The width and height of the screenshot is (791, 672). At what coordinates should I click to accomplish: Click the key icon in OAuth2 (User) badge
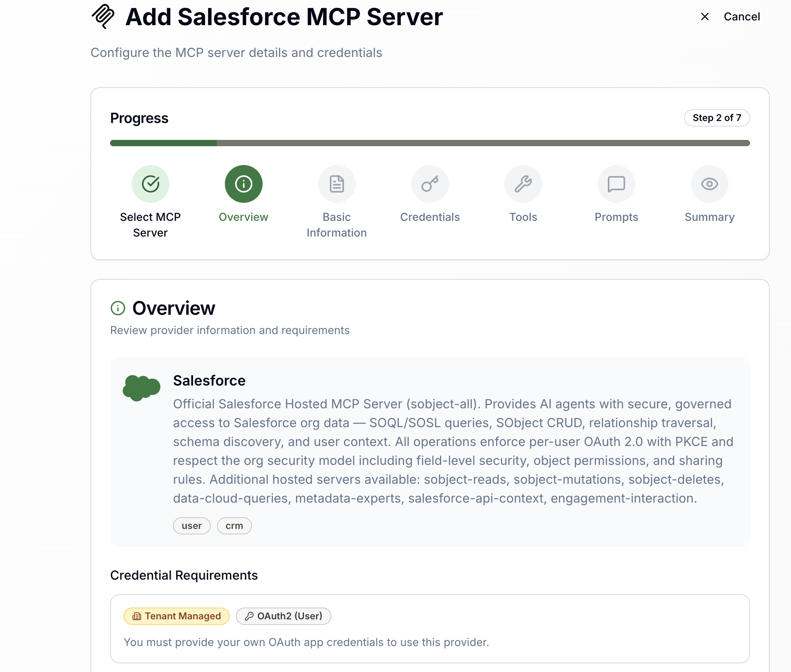[249, 616]
